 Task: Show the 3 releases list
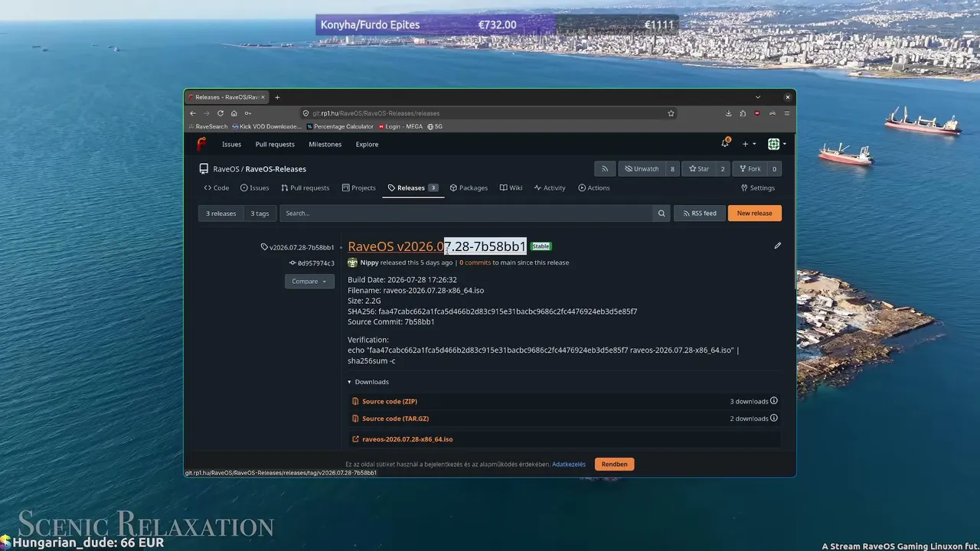pyautogui.click(x=221, y=214)
